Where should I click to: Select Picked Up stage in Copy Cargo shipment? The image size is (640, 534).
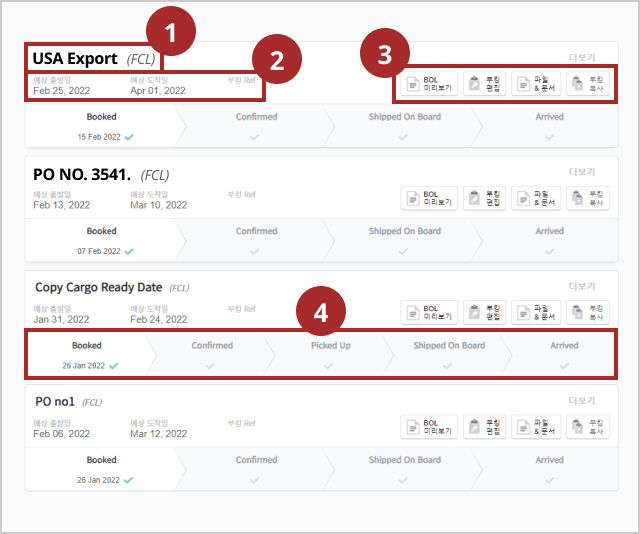point(331,354)
